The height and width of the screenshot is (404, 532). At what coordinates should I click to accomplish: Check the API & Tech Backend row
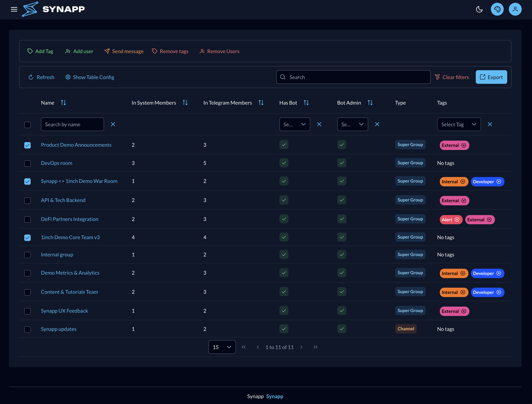coord(27,200)
